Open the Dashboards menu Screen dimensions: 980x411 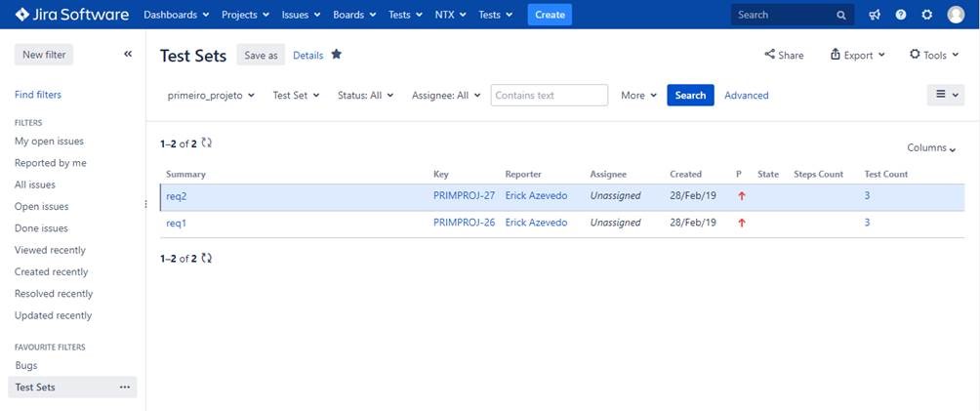pyautogui.click(x=177, y=15)
